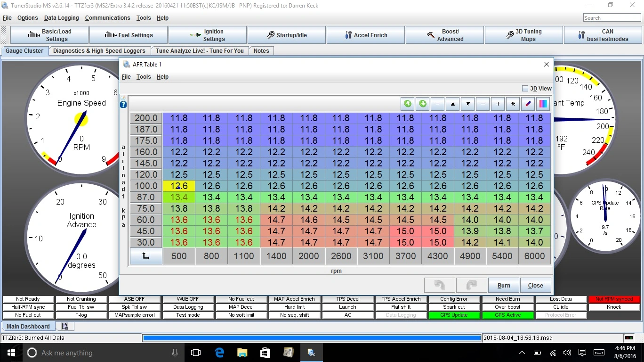The width and height of the screenshot is (644, 362).
Task: Open the main window File menu
Action: [x=7, y=18]
